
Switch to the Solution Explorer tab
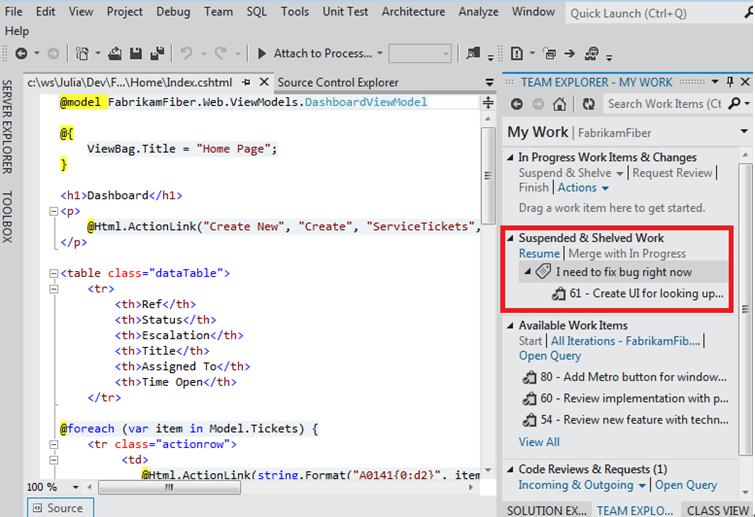pos(547,510)
